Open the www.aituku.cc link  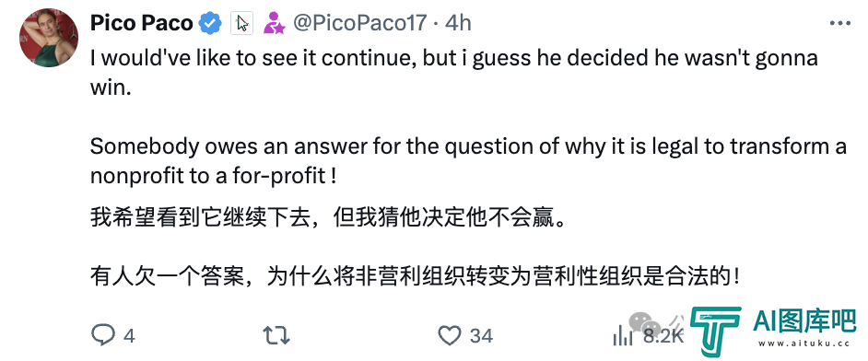804,344
